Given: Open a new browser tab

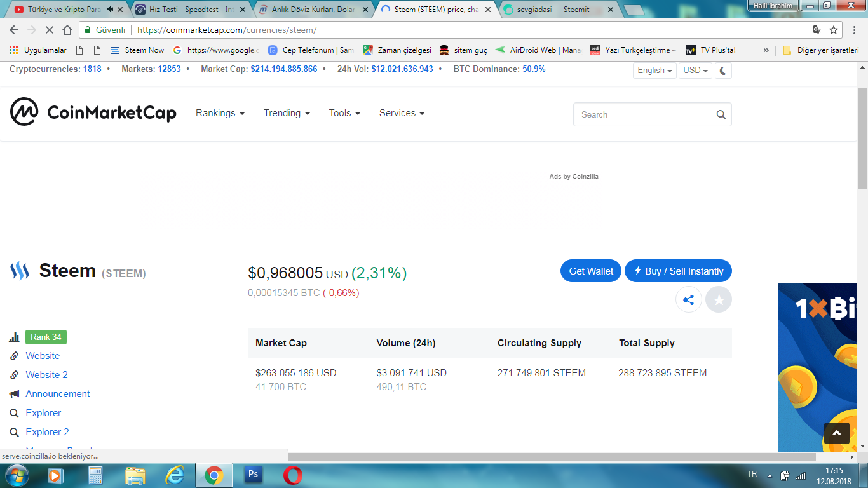Looking at the screenshot, I should tap(635, 10).
